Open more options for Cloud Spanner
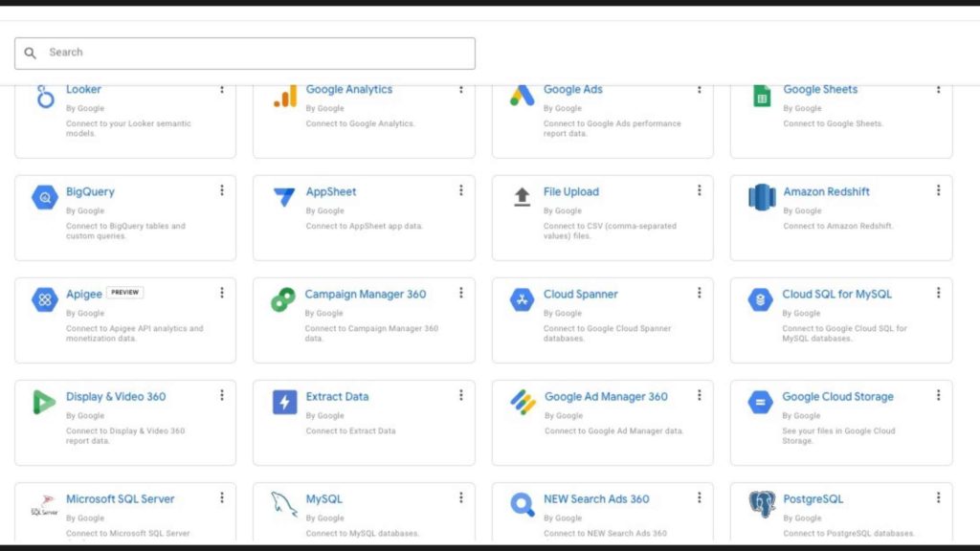The height and width of the screenshot is (551, 980). [700, 293]
